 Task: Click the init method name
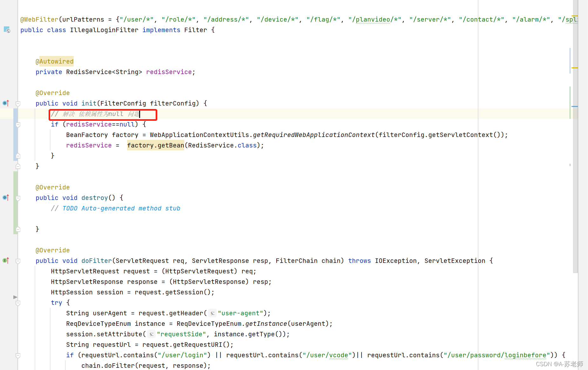click(89, 103)
